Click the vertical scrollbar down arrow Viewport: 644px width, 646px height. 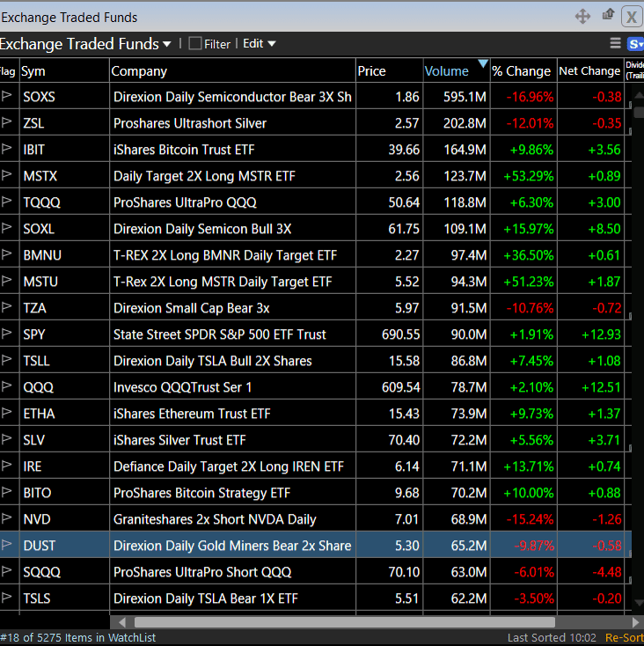[x=638, y=603]
